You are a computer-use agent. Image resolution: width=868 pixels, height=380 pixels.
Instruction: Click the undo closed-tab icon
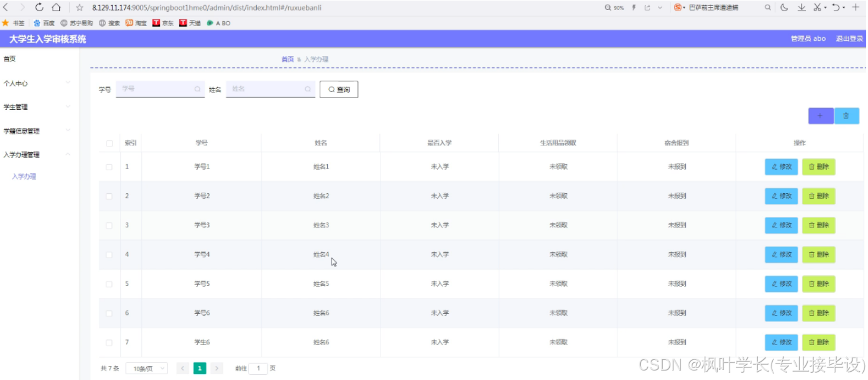click(x=836, y=8)
